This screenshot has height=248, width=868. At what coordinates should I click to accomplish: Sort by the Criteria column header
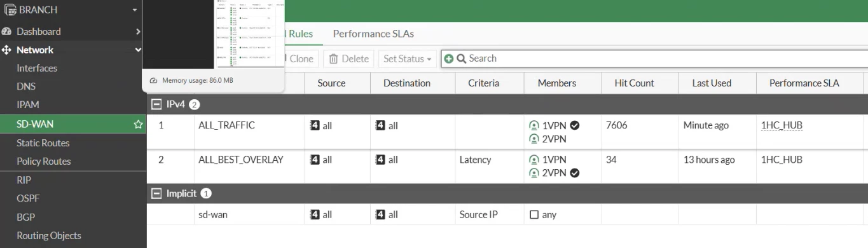(x=483, y=83)
